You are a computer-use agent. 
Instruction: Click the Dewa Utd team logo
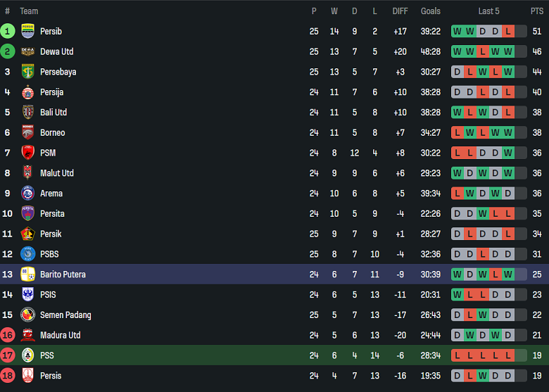(28, 51)
